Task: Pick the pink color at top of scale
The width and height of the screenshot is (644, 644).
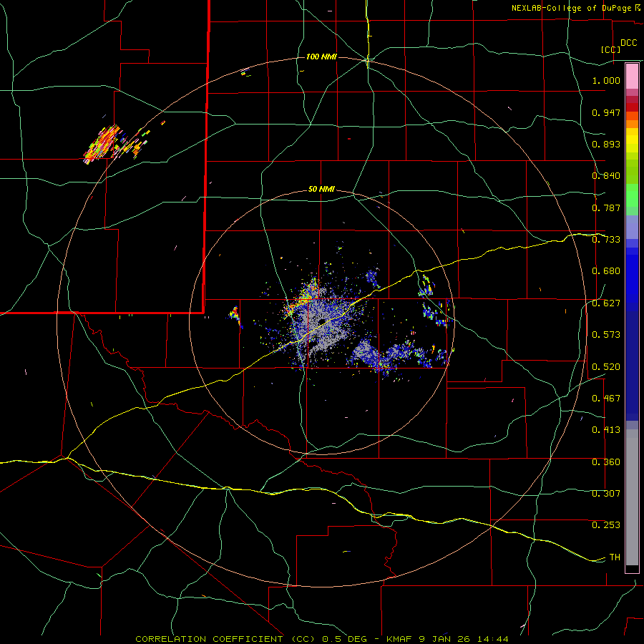Action: click(x=632, y=76)
